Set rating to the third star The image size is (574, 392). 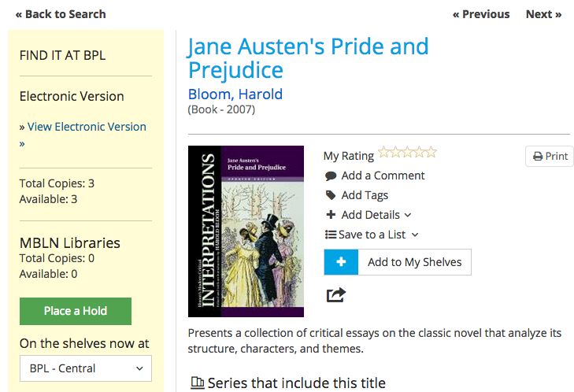[407, 153]
